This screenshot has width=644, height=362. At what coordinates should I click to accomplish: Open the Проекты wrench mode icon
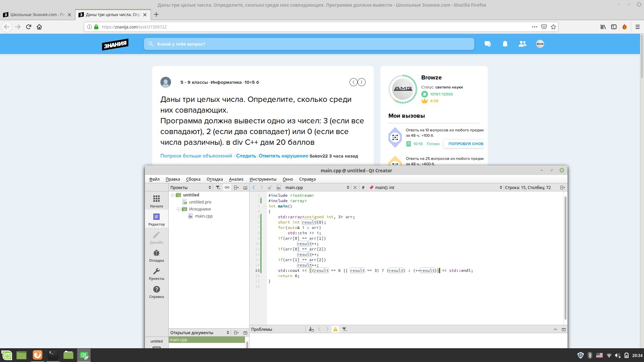coord(156,274)
